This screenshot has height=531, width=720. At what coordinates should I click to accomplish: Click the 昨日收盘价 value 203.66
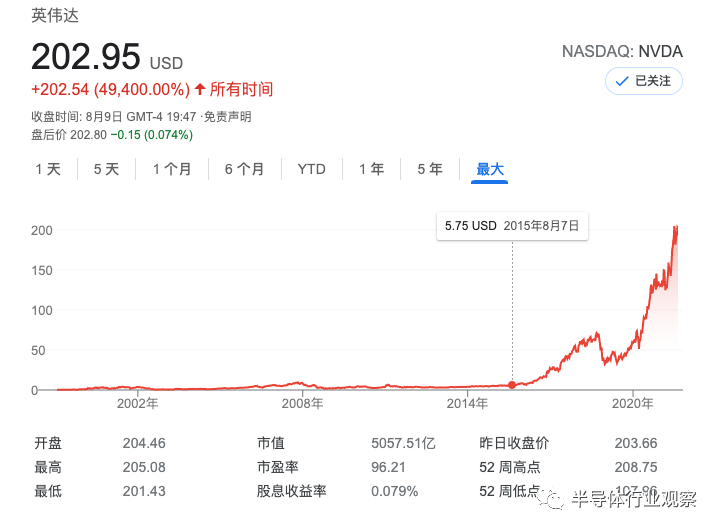pyautogui.click(x=636, y=443)
